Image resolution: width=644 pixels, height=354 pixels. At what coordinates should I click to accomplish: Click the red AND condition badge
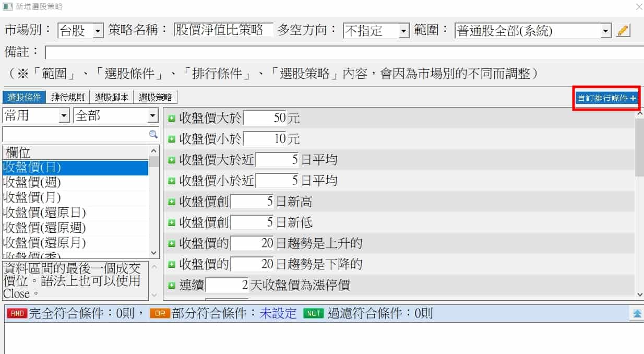pos(17,313)
